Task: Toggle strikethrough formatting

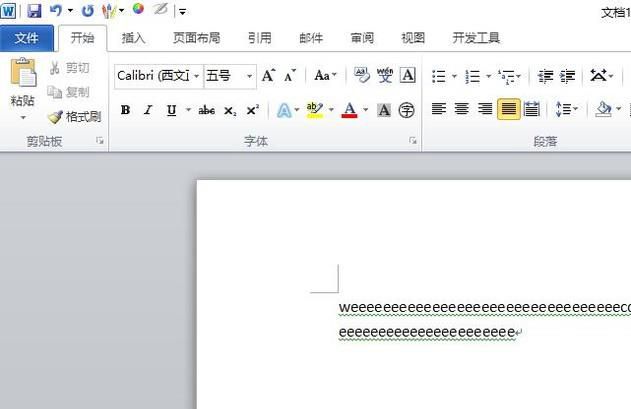Action: point(206,110)
